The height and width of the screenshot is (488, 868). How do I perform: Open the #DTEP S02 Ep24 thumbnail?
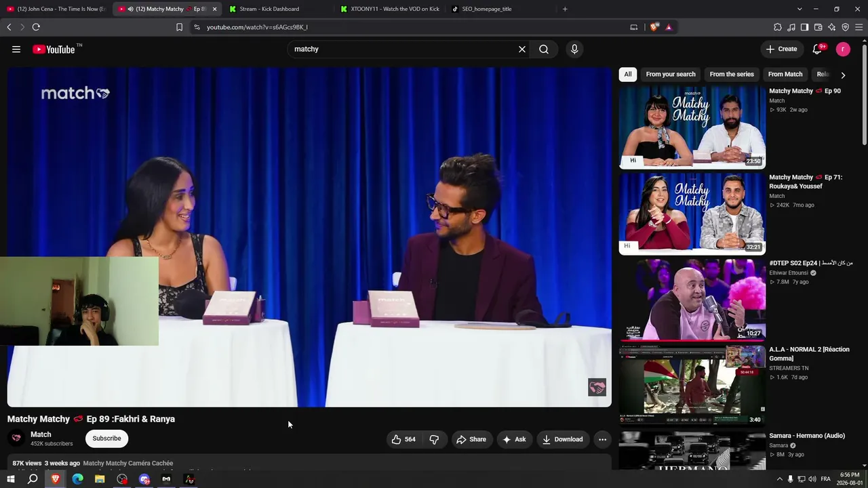(x=692, y=300)
